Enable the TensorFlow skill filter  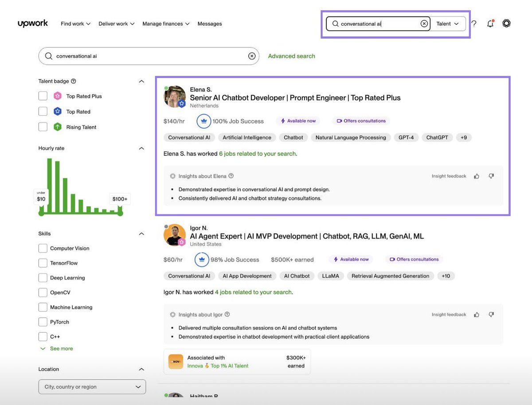pos(43,263)
